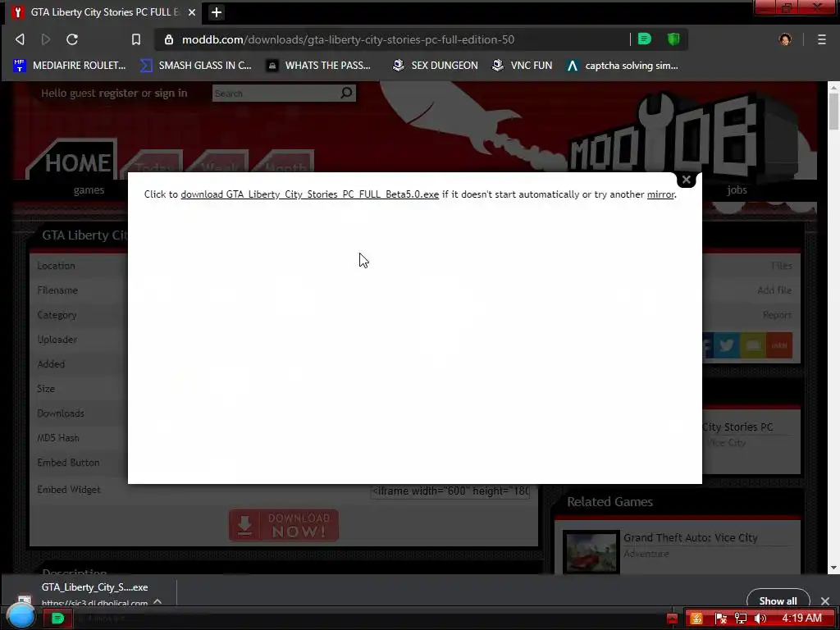Open the VNC FUN bookmark

523,66
